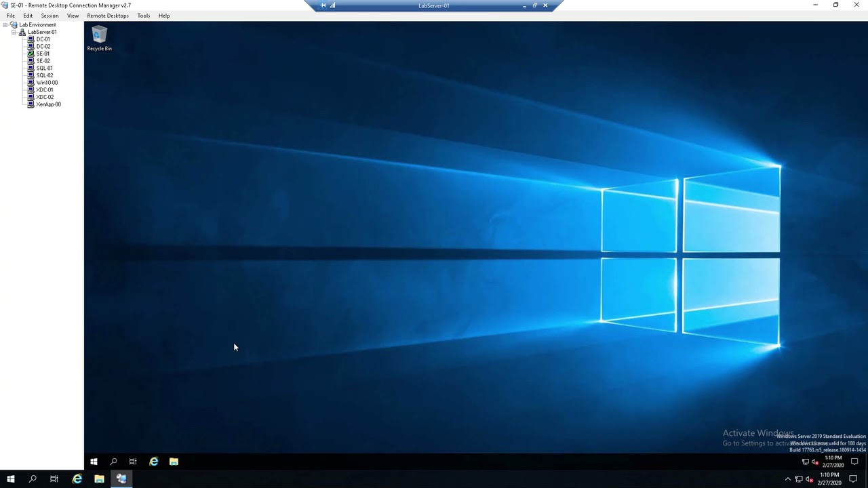Image resolution: width=868 pixels, height=488 pixels.
Task: Select server SQL-02 in the tree
Action: click(45, 75)
